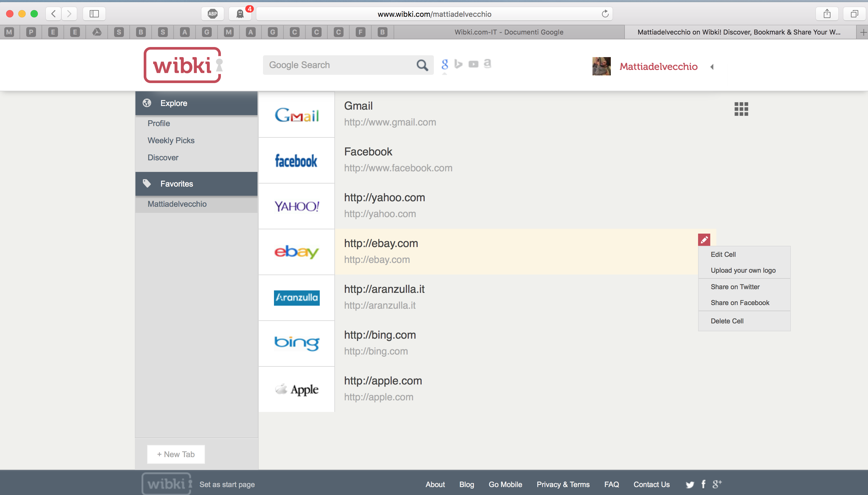Click the address bar URL
868x495 pixels.
[x=434, y=14]
